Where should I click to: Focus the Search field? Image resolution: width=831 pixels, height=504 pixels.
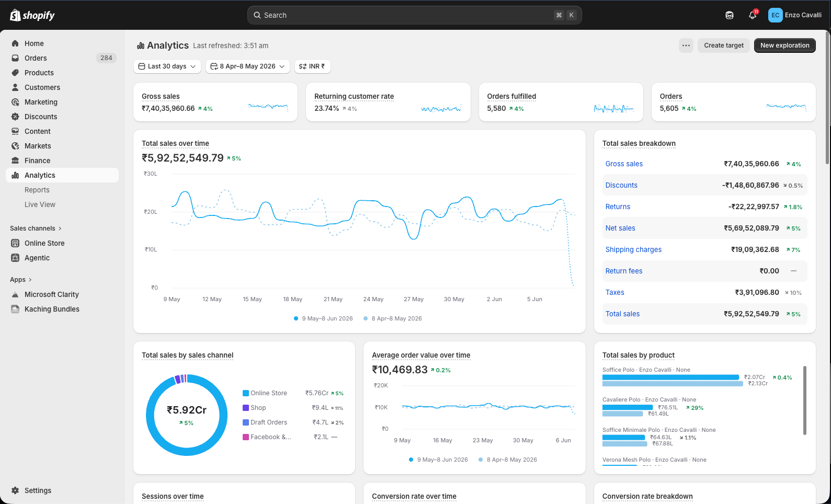(414, 15)
